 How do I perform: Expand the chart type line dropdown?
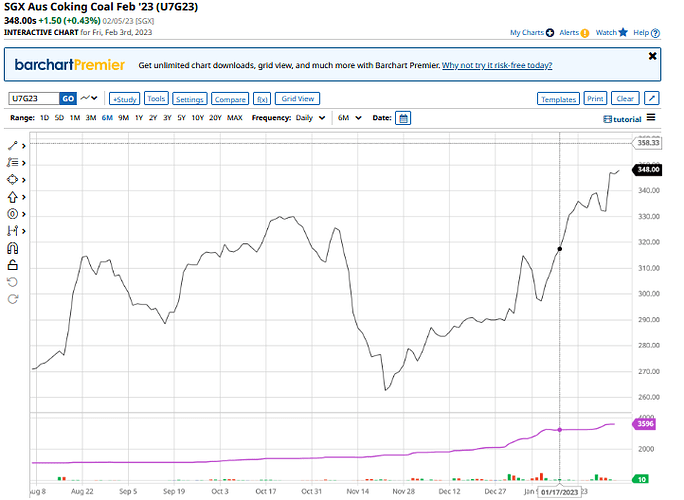pos(91,98)
